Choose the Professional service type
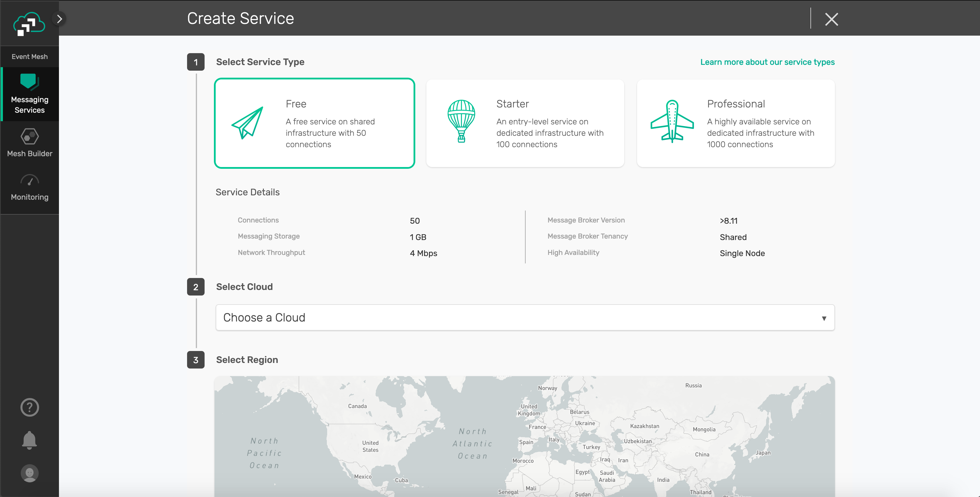Image resolution: width=980 pixels, height=497 pixels. click(735, 123)
